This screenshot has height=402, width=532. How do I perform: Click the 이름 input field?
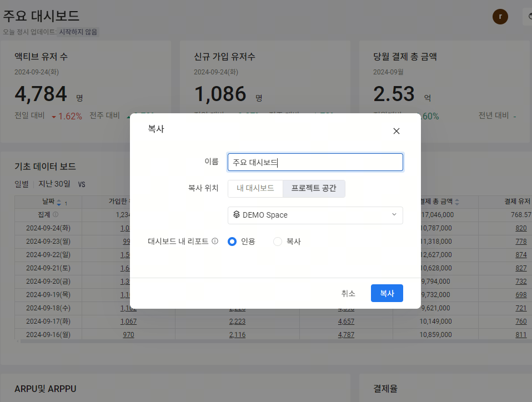click(x=315, y=162)
